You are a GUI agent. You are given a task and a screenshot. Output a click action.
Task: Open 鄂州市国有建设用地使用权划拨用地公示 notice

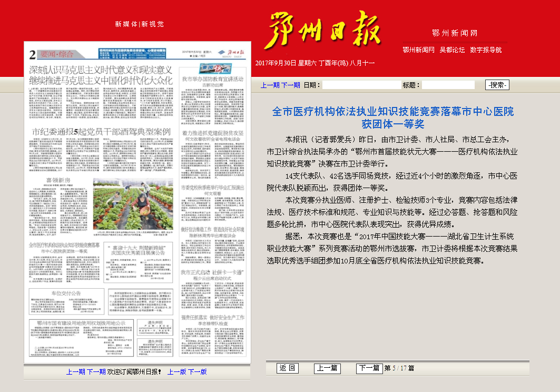[82, 323]
